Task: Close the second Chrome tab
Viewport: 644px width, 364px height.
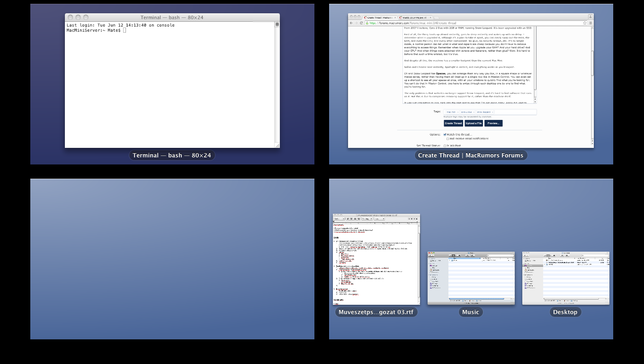Action: click(x=430, y=18)
